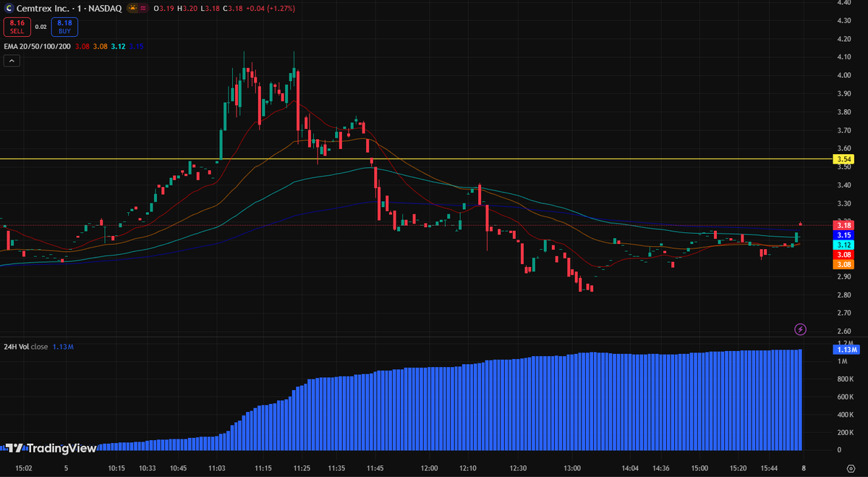Click the 3.40 price axis label
This screenshot has height=477, width=868.
coord(843,185)
